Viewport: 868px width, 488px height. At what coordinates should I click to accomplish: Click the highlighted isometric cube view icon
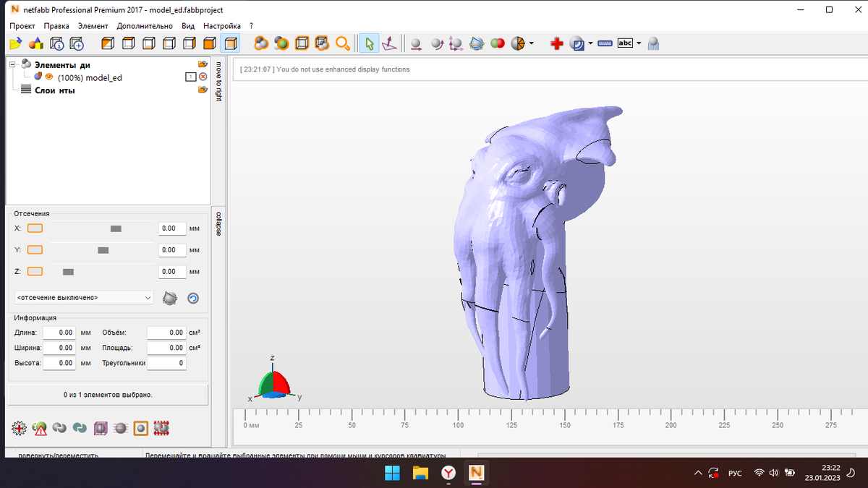(x=230, y=44)
